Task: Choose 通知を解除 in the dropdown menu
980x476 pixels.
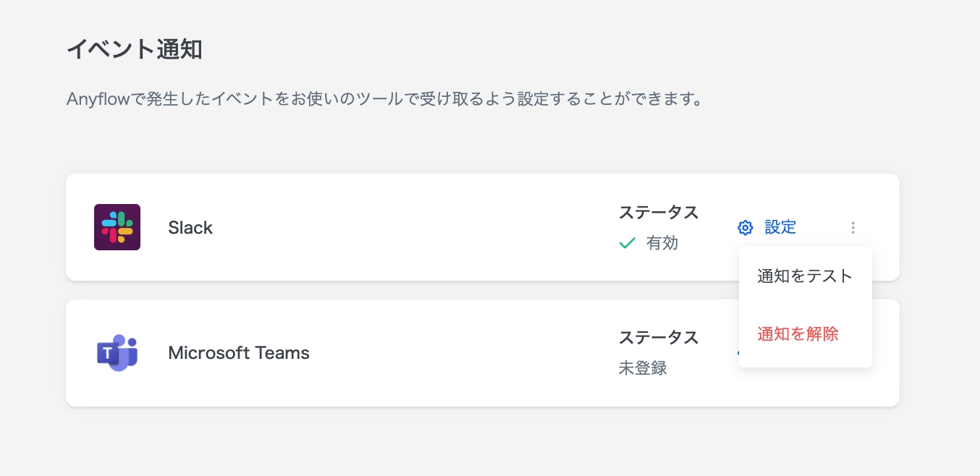Action: pyautogui.click(x=798, y=334)
